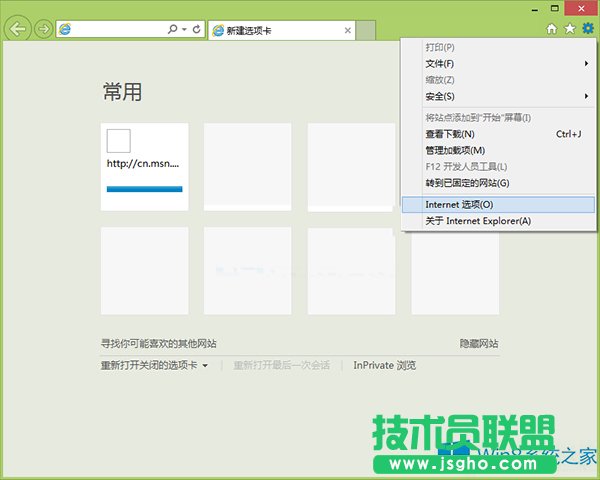Image resolution: width=600 pixels, height=480 pixels.
Task: Click the 隐藏网站 link
Action: coord(479,343)
